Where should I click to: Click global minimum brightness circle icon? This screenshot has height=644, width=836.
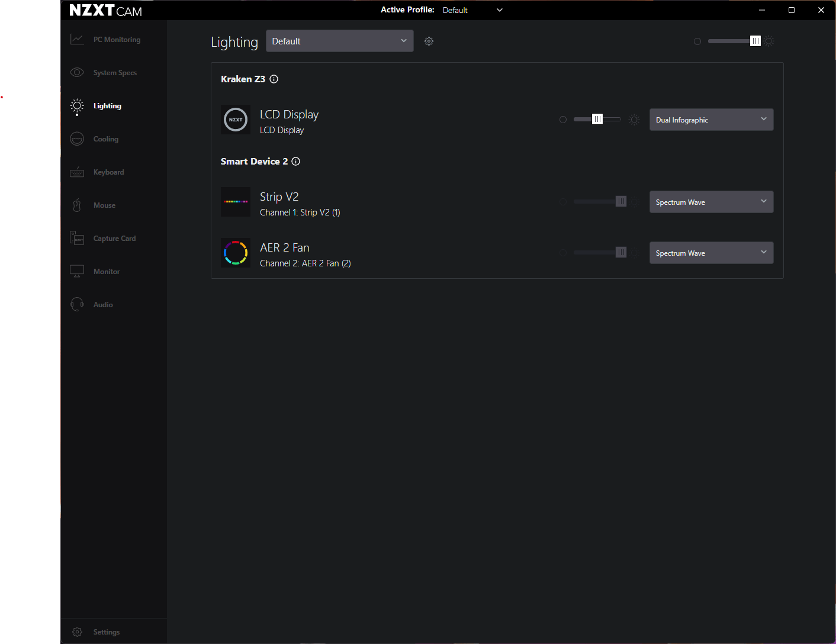[697, 41]
